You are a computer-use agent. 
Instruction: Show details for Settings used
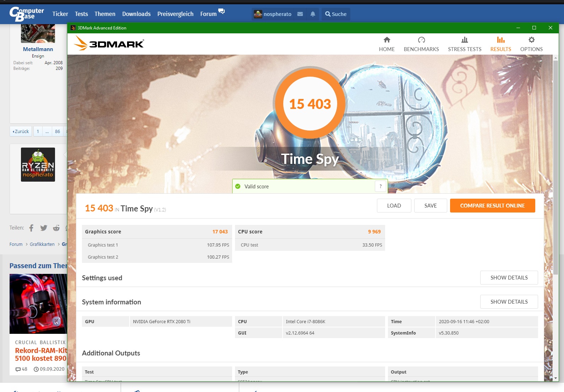point(509,277)
